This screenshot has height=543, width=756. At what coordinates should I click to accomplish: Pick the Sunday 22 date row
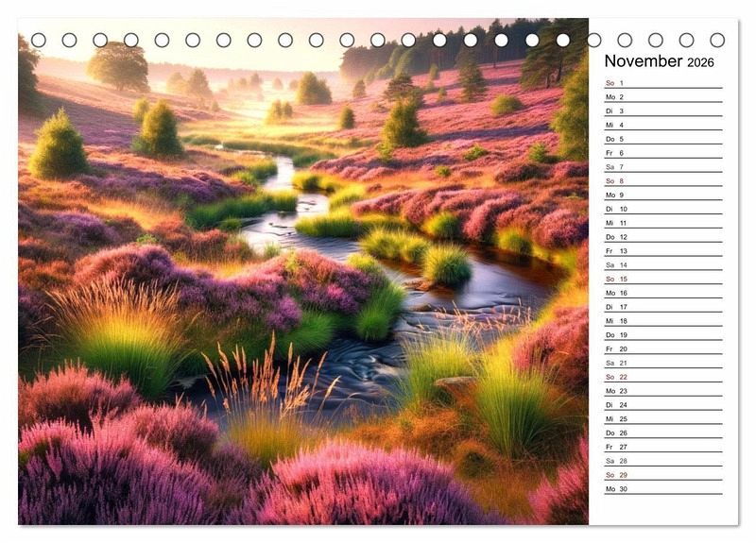tap(662, 377)
